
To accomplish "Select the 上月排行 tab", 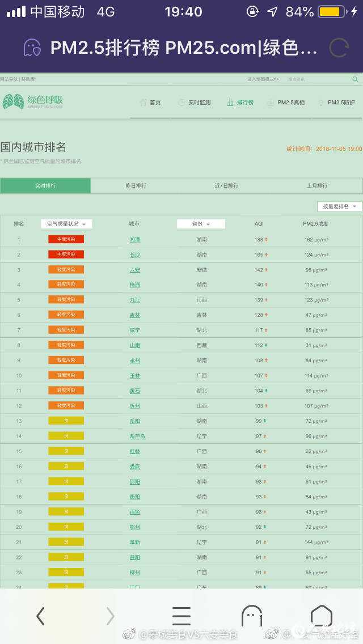I will tap(317, 186).
